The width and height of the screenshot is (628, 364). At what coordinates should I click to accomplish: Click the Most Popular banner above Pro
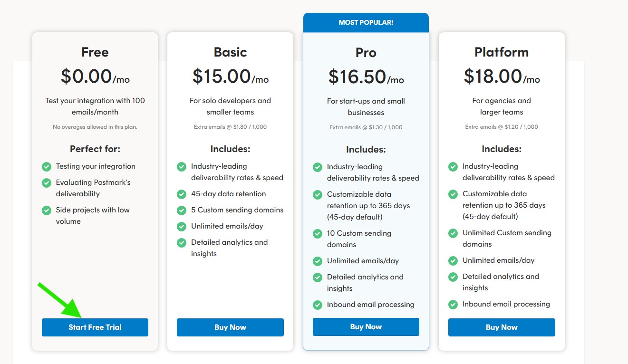pyautogui.click(x=366, y=22)
